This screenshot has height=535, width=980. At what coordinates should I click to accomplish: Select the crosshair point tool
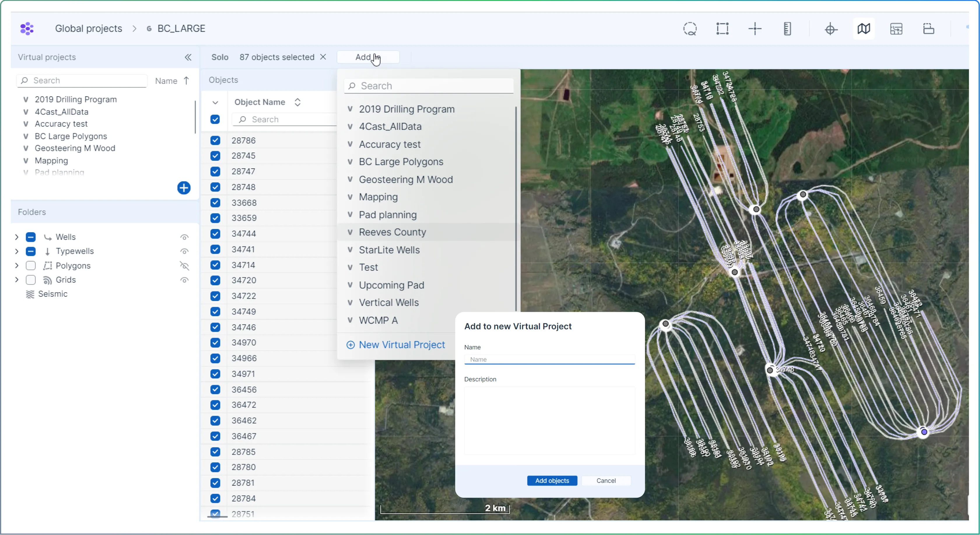tap(755, 29)
